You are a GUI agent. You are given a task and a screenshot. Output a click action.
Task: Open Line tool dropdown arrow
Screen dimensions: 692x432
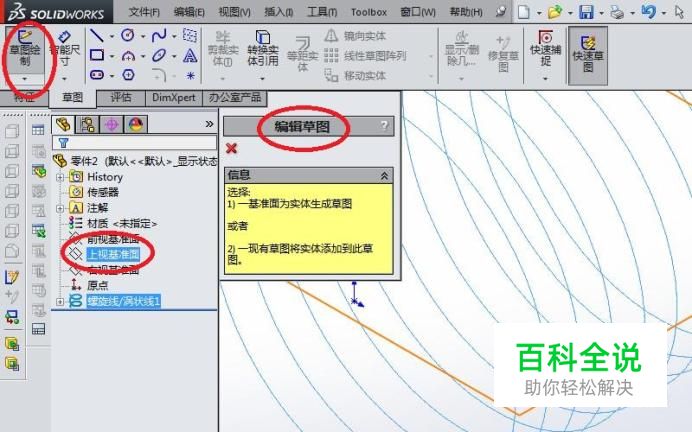[x=112, y=36]
